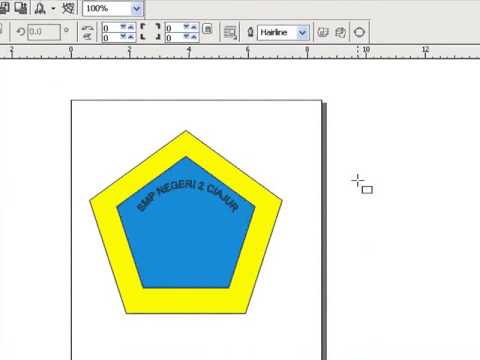Expand the Application Launcher dropdown arrow

53,8
